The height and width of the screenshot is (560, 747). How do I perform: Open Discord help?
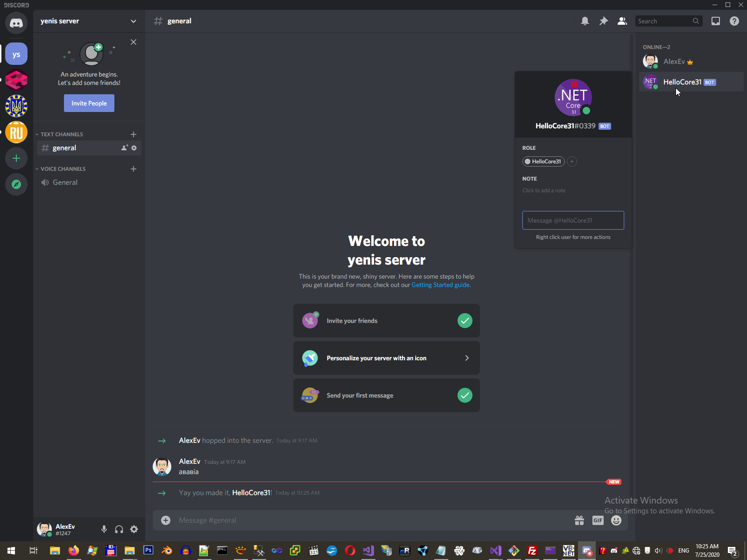point(734,21)
